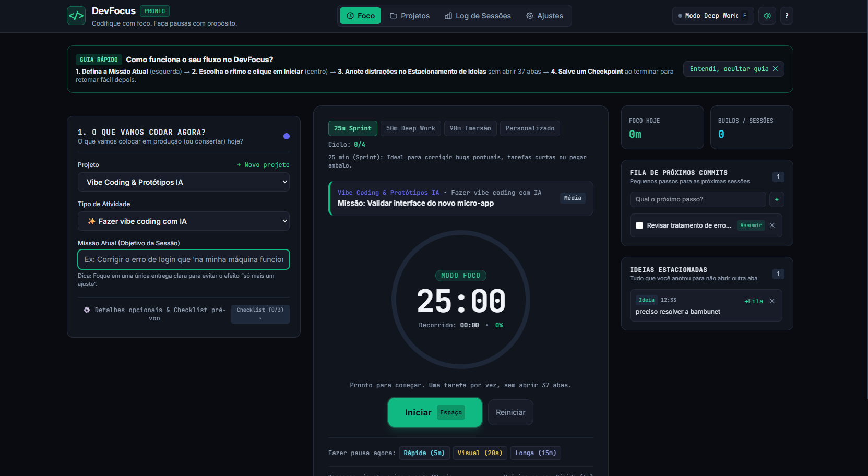Click the 'Média' priority badge
The image size is (868, 476).
tap(573, 198)
